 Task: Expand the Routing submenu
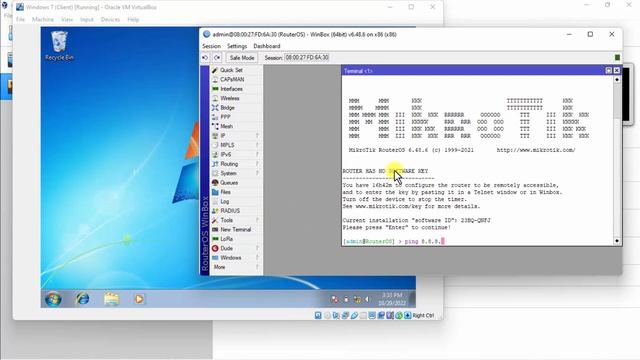[236, 164]
